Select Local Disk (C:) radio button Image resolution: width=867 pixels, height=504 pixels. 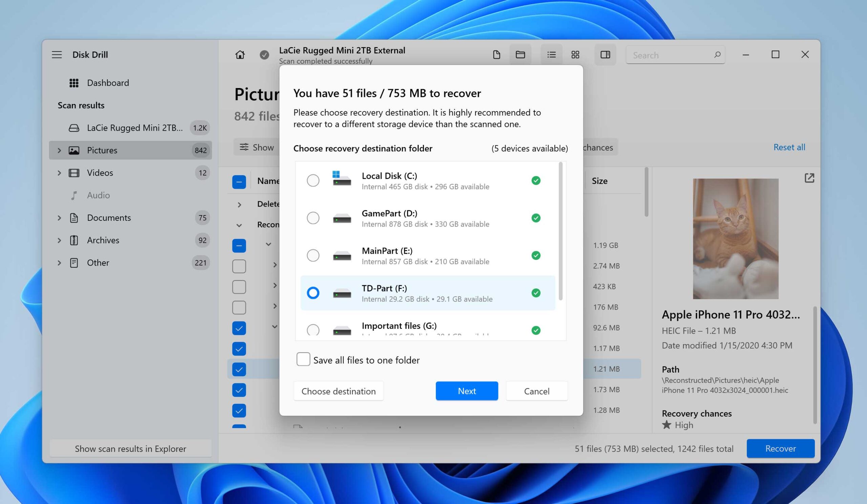click(313, 181)
